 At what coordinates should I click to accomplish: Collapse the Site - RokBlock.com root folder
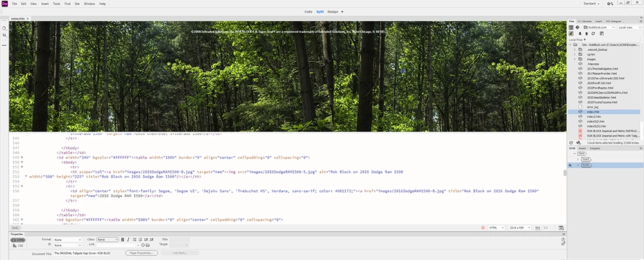click(570, 45)
